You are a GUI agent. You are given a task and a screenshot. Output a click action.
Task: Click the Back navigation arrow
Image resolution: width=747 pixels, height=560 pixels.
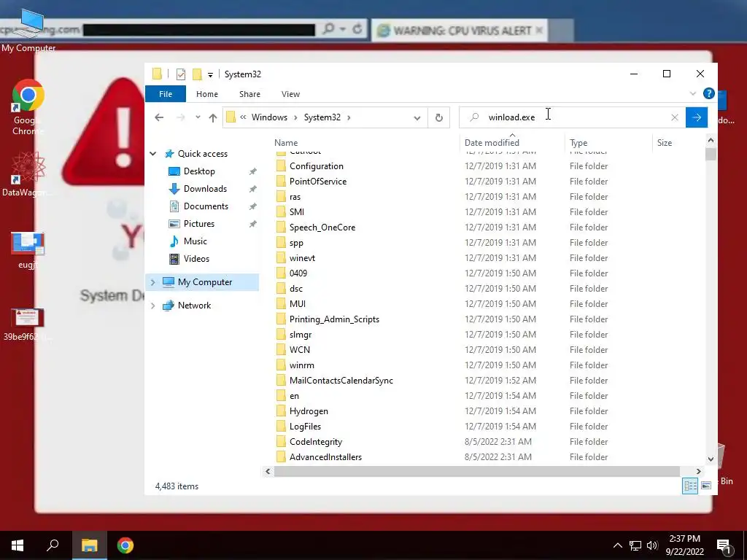159,117
